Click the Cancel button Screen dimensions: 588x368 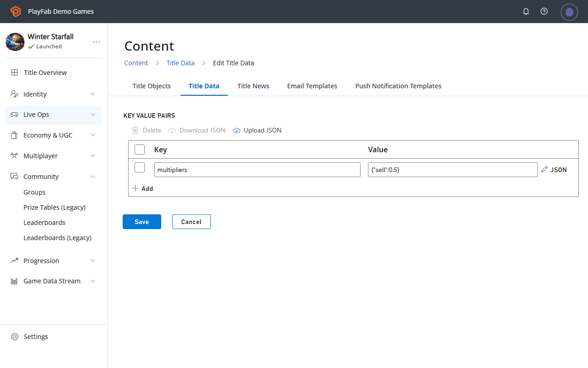pos(192,222)
